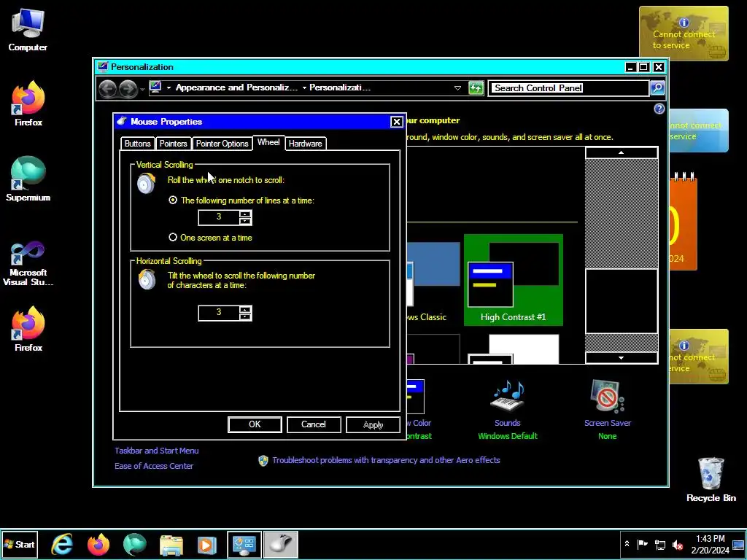Switch to the Pointer Options tab
Screen dimensions: 747x560
222,144
